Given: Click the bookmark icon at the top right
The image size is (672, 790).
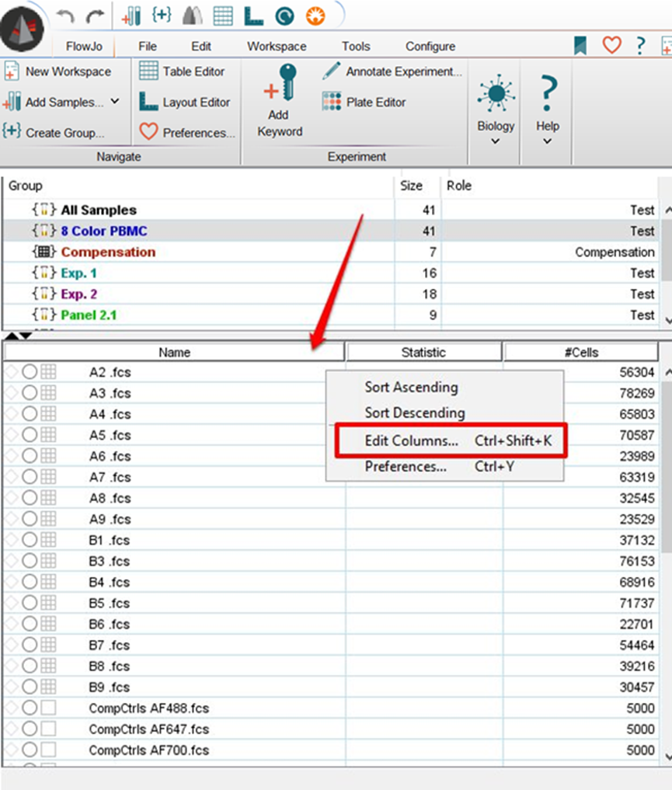Looking at the screenshot, I should click(580, 45).
